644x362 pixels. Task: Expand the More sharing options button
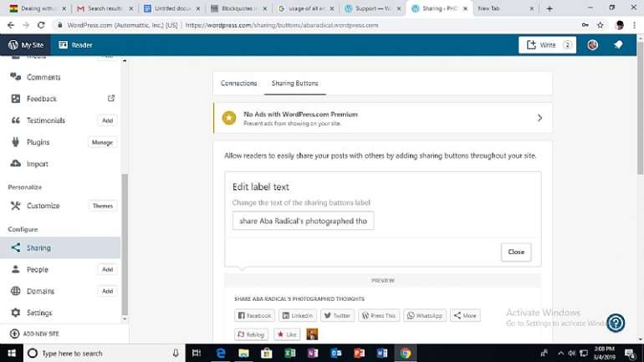tap(465, 316)
